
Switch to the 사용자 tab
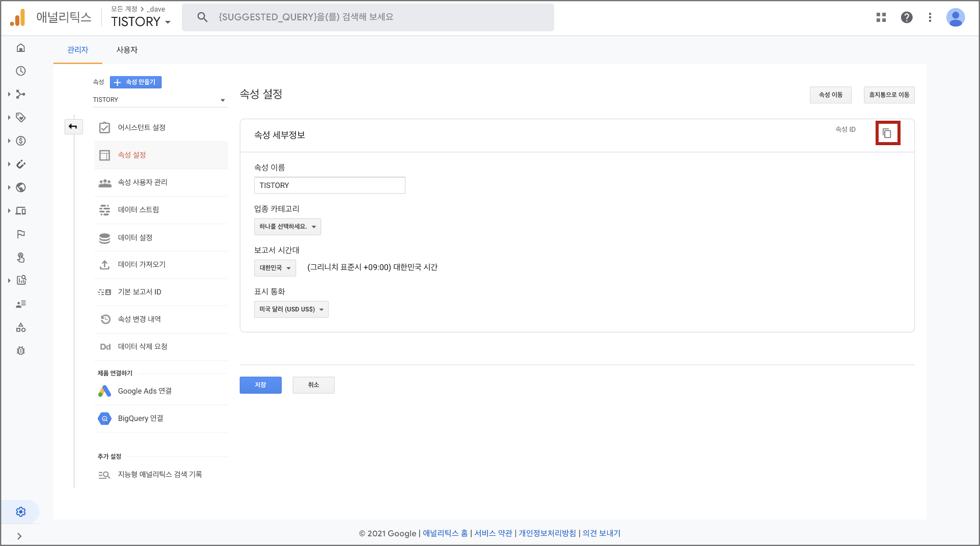click(x=127, y=50)
